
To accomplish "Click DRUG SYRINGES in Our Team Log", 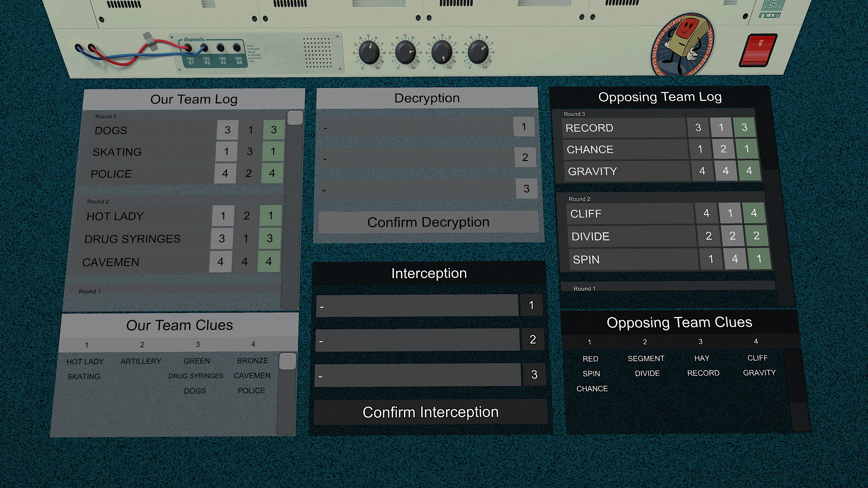I will point(132,239).
